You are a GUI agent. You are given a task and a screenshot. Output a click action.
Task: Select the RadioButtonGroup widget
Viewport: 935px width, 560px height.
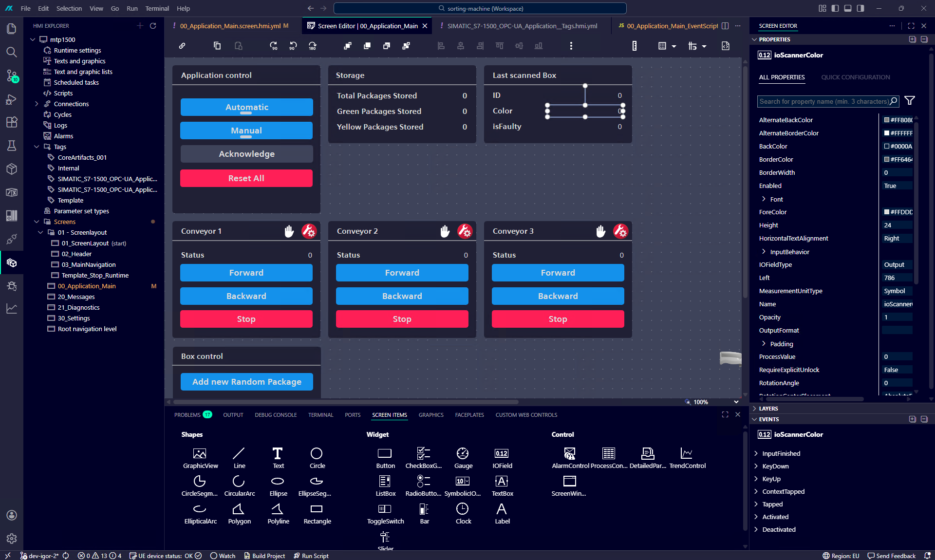pyautogui.click(x=424, y=486)
